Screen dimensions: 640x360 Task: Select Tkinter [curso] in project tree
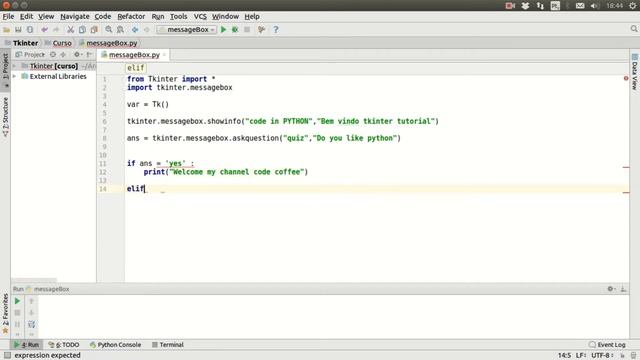click(54, 66)
